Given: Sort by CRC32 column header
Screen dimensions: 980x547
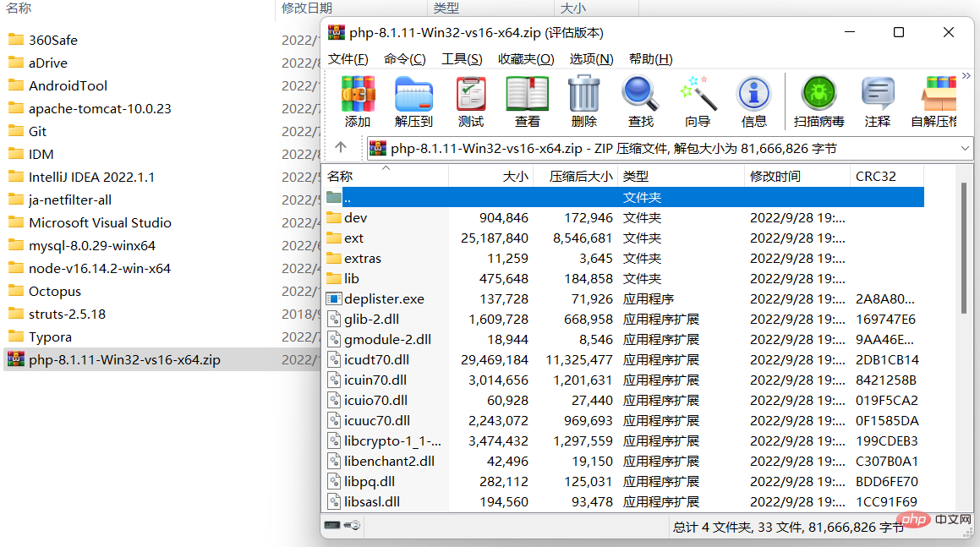Looking at the screenshot, I should pyautogui.click(x=886, y=177).
